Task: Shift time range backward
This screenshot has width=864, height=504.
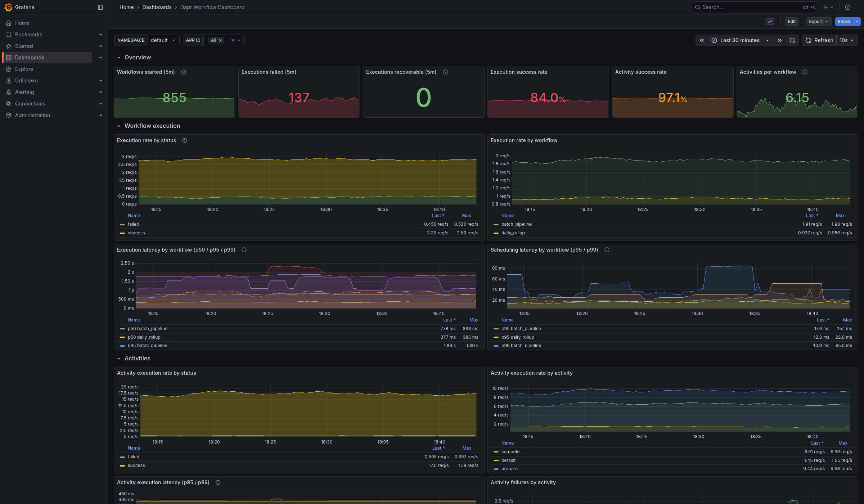Action: (702, 40)
